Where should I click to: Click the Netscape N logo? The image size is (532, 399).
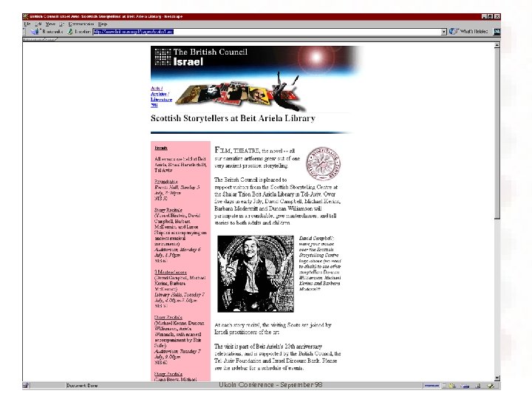497,32
